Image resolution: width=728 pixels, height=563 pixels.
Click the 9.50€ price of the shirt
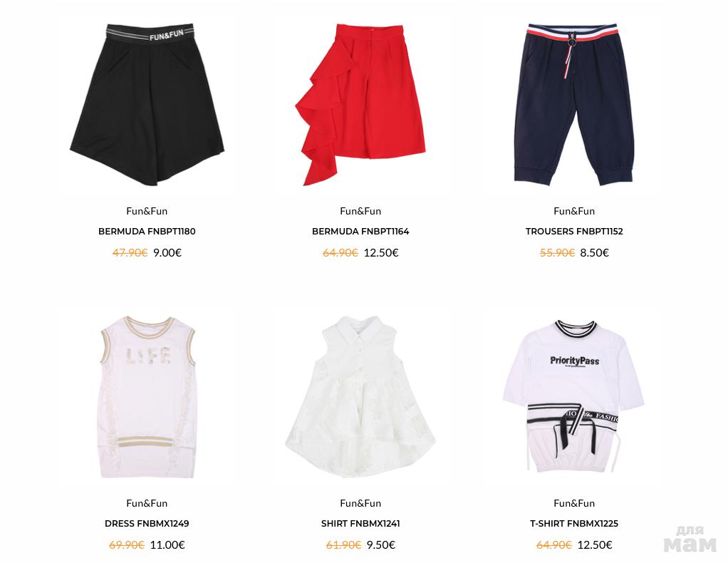tap(380, 545)
